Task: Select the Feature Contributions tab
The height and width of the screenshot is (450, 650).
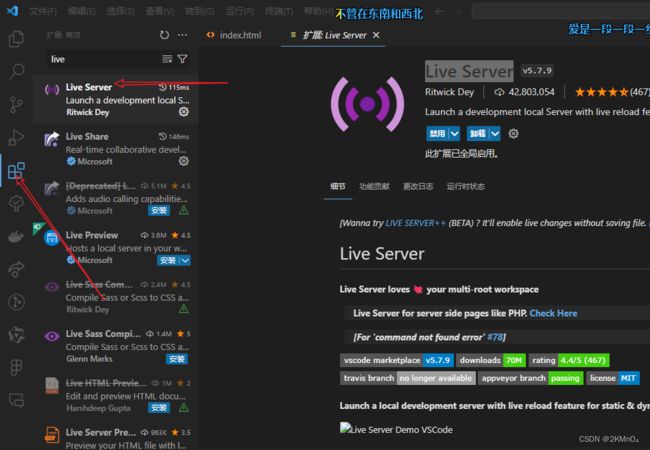Action: (374, 186)
